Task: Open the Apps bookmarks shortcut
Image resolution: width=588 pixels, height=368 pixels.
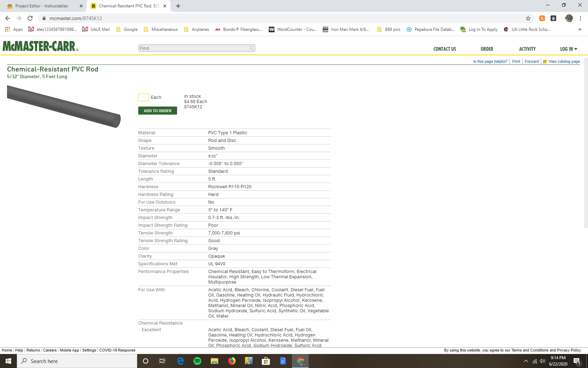Action: [14, 29]
